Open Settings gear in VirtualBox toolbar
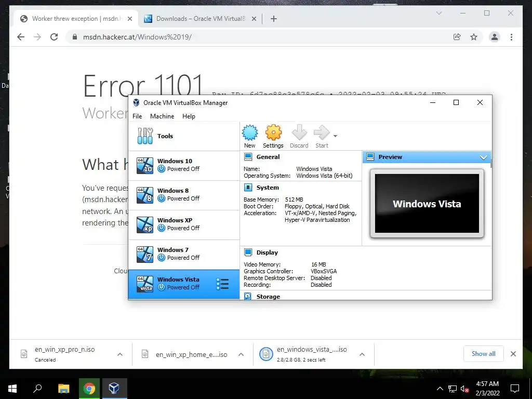This screenshot has height=399, width=532. point(273,132)
